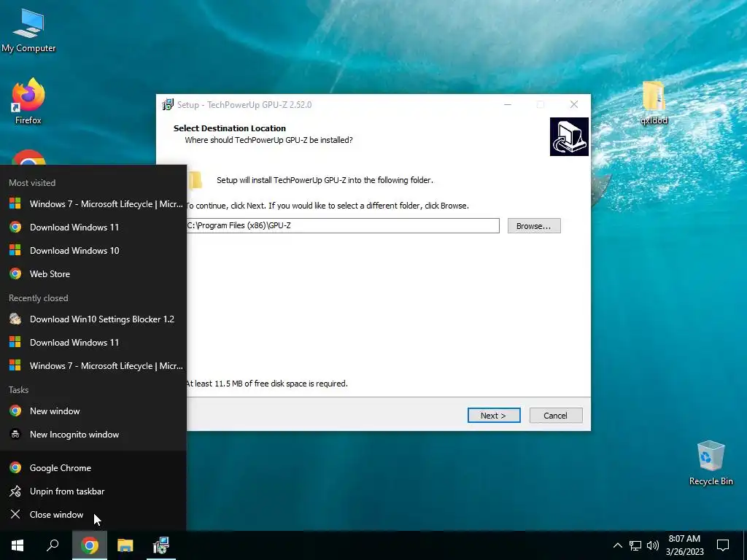747x560 pixels.
Task: Click Cancel in GPU-Z setup
Action: click(555, 415)
